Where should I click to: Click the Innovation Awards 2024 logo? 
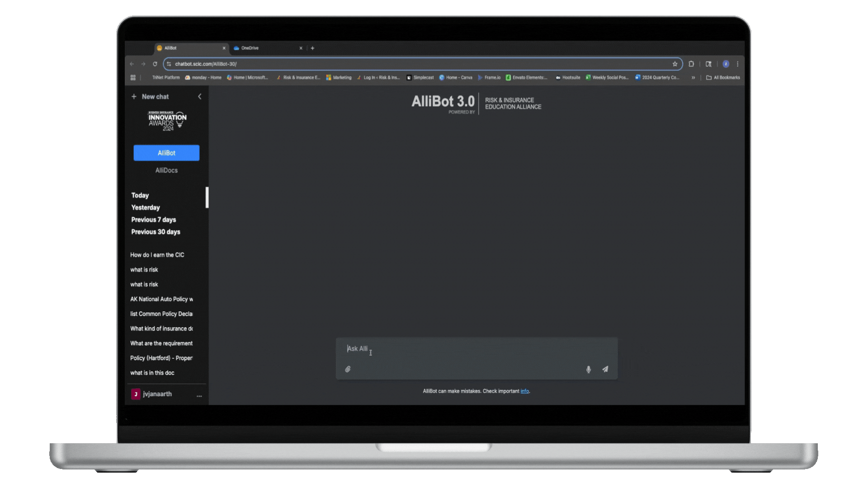pyautogui.click(x=167, y=121)
